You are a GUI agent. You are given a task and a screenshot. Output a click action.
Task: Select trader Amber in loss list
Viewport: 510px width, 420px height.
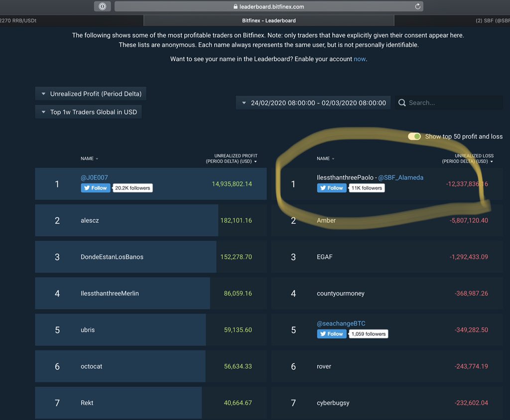[326, 220]
